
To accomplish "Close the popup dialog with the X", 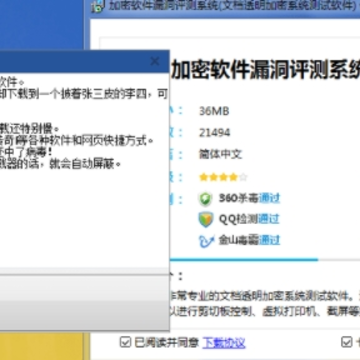I will (155, 61).
